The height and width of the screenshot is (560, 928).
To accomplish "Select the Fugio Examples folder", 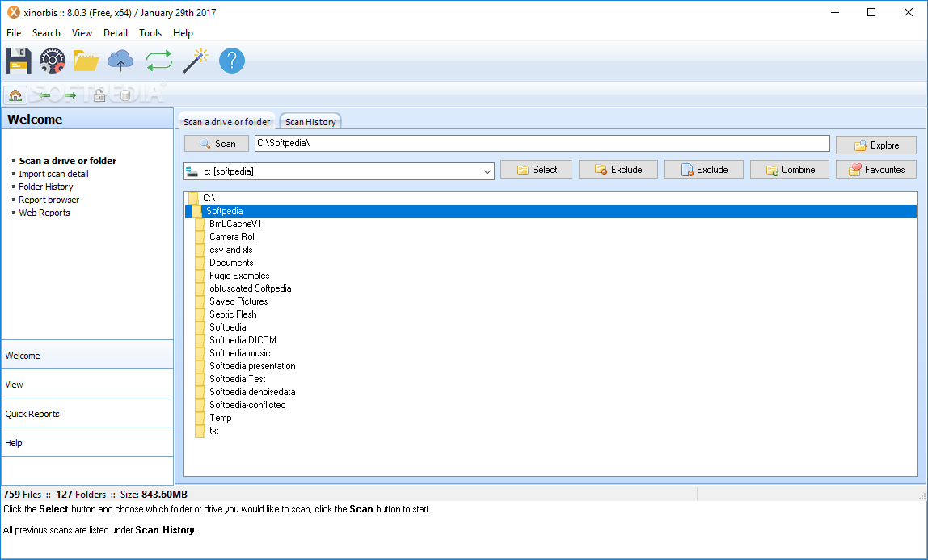I will 239,276.
